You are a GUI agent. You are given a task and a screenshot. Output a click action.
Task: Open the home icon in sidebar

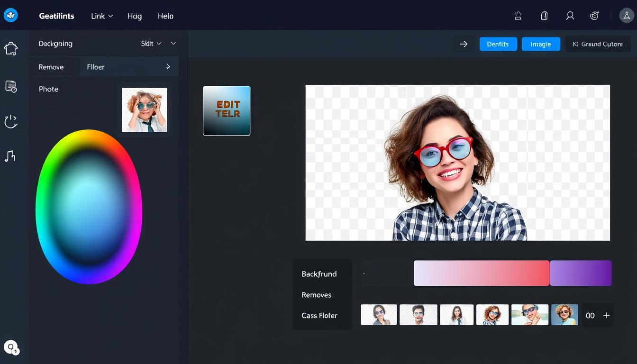(x=11, y=48)
